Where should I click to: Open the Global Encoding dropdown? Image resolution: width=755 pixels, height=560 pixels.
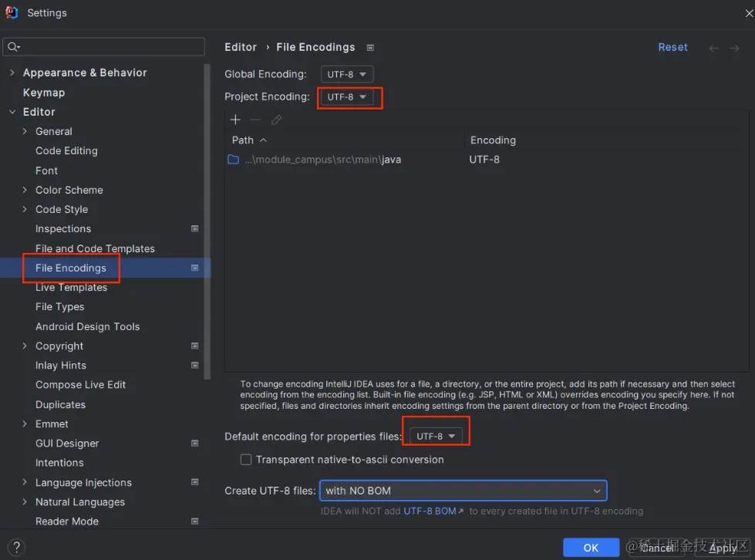(347, 74)
